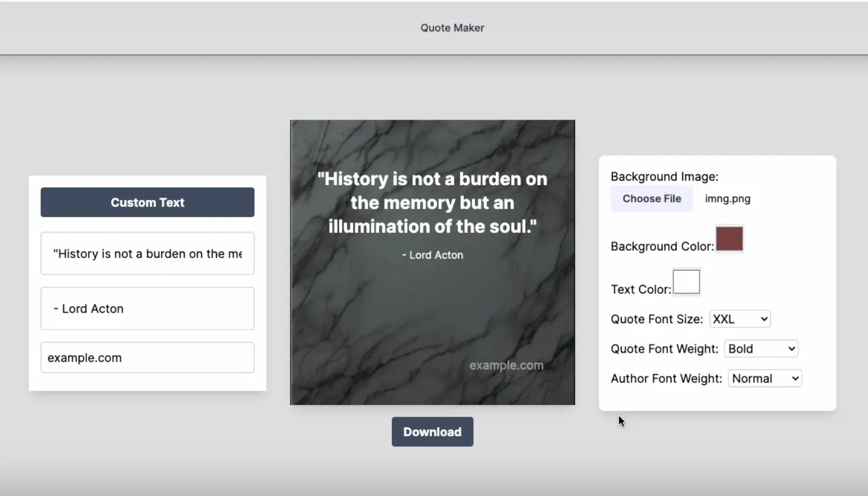Click the Quote Maker title bar

(452, 27)
